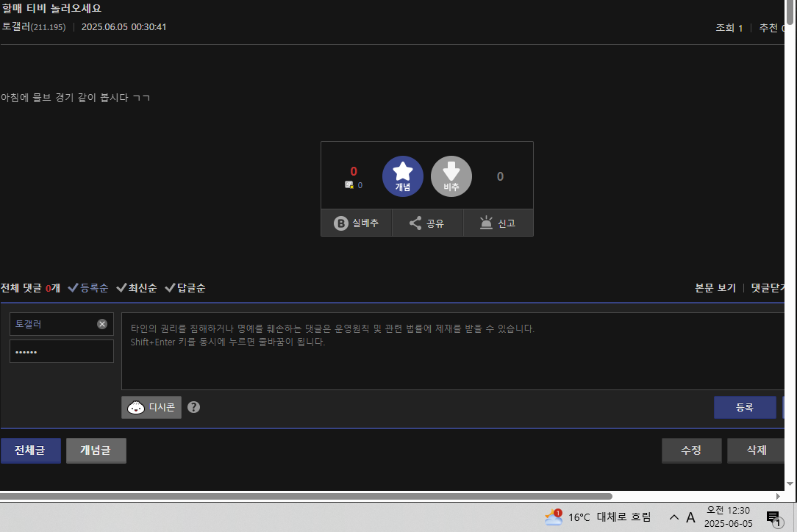
Task: Switch to the 전체글 list tab
Action: point(30,450)
